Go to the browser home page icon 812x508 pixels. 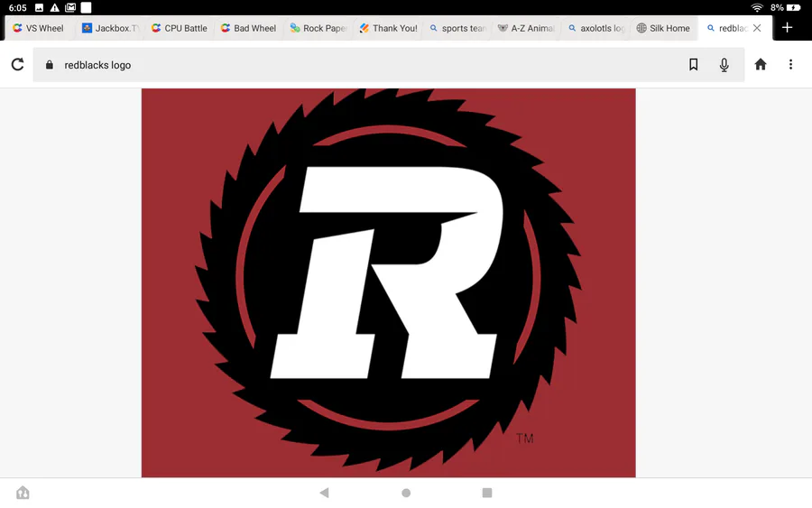click(761, 64)
